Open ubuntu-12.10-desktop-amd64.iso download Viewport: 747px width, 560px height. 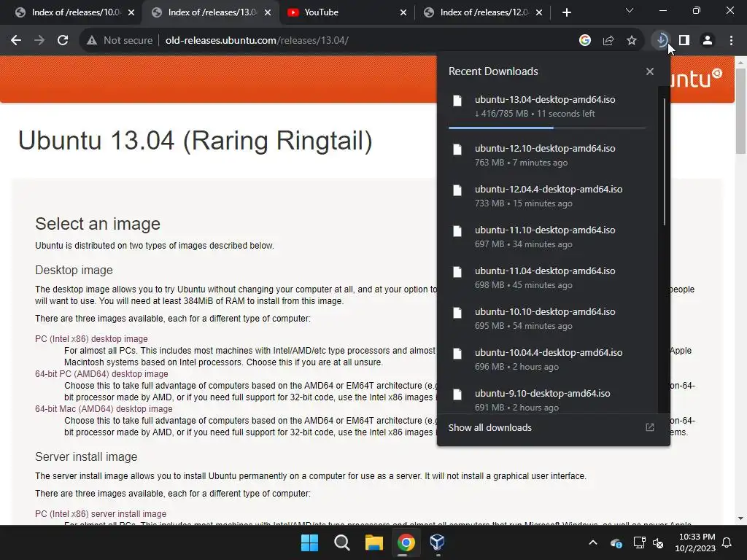[547, 155]
